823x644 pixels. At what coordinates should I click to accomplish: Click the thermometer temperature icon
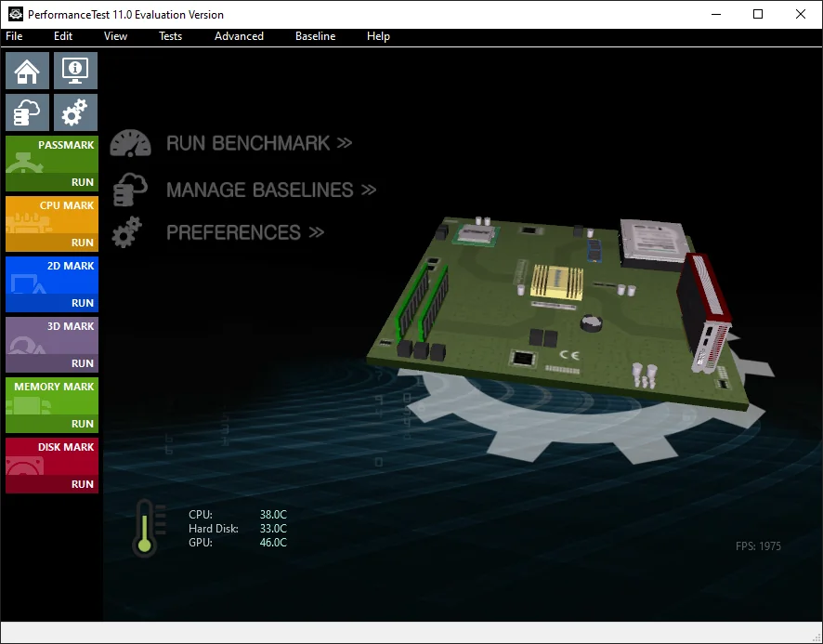(149, 528)
